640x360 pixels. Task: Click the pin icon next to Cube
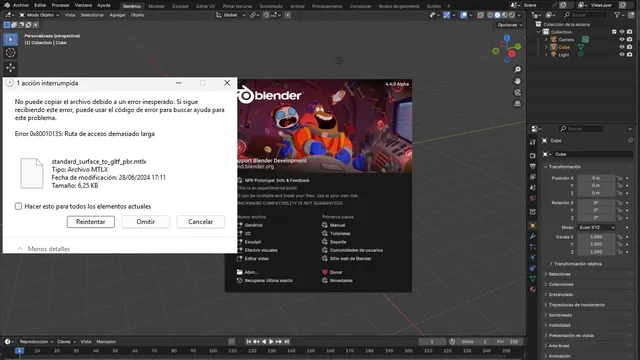[630, 140]
